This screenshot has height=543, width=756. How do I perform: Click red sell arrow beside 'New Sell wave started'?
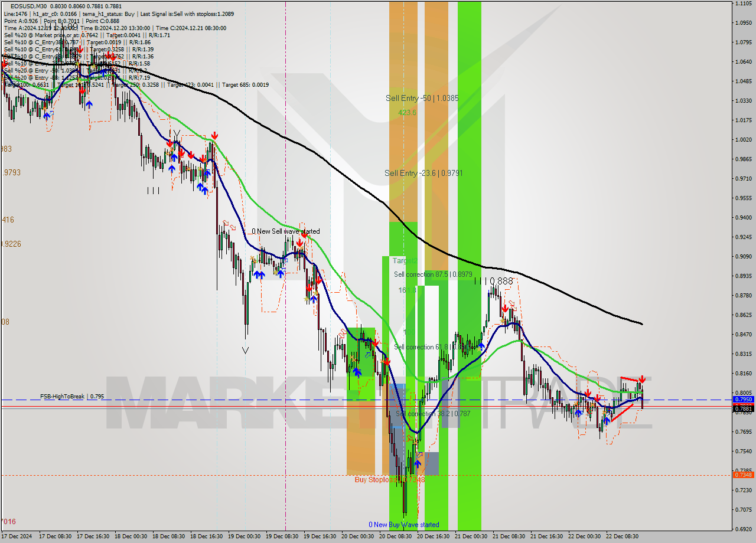click(304, 234)
